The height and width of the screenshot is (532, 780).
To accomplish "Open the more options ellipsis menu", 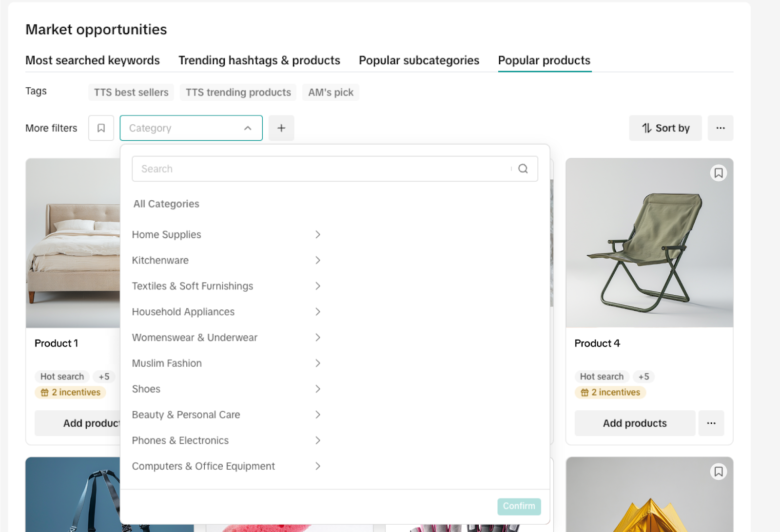I will click(x=720, y=128).
